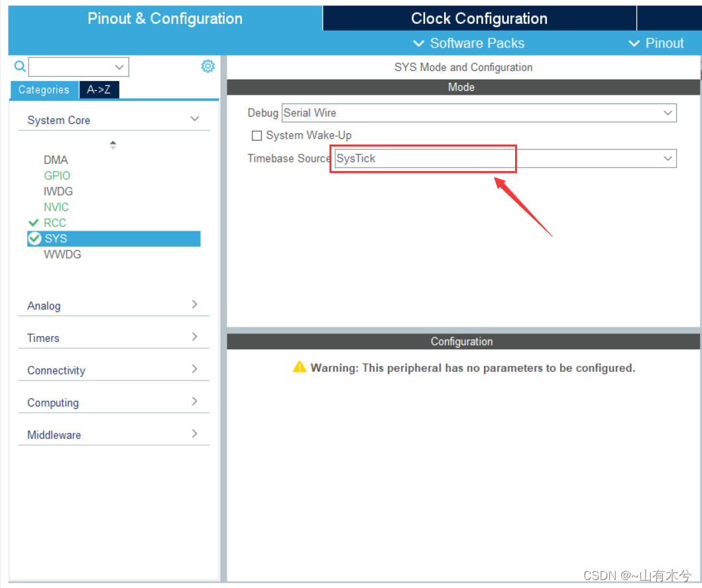
Task: Click the green checkmark beside RCC
Action: (x=34, y=223)
